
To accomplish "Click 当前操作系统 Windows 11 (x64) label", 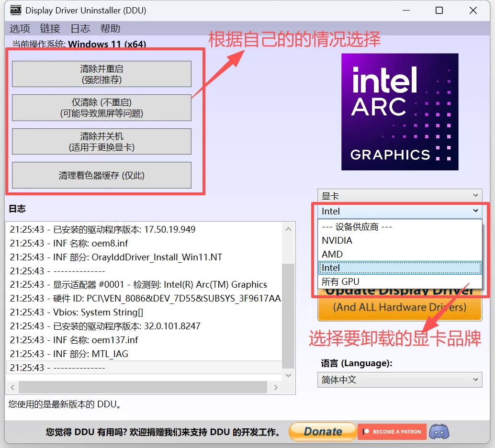I will pyautogui.click(x=79, y=44).
